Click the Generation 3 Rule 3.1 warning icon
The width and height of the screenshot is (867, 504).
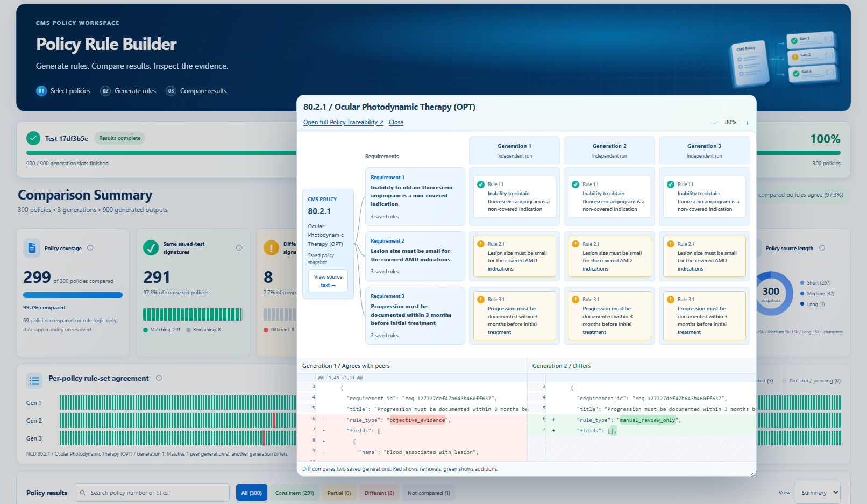click(x=671, y=300)
